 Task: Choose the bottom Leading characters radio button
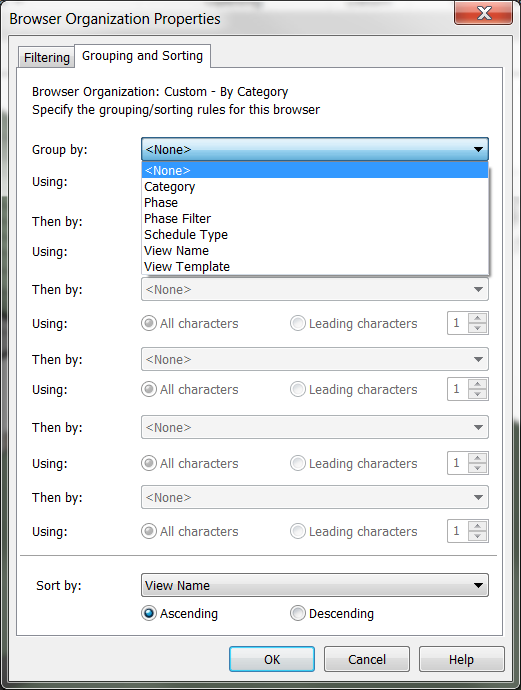click(297, 531)
